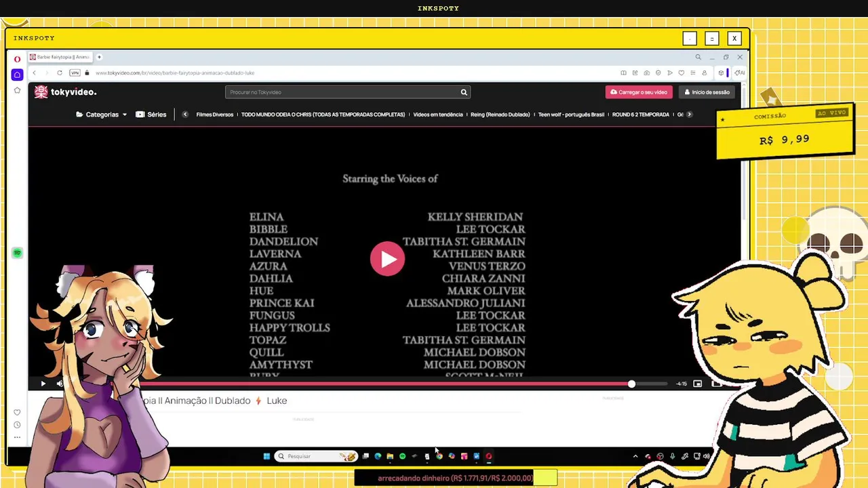This screenshot has width=868, height=488.
Task: Open Spotify from the taskbar
Action: click(x=402, y=456)
